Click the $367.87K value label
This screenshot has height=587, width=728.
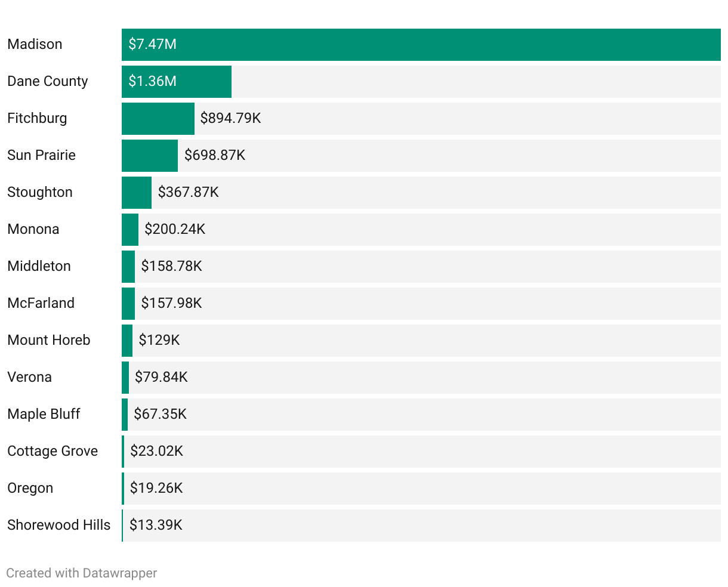pyautogui.click(x=189, y=192)
